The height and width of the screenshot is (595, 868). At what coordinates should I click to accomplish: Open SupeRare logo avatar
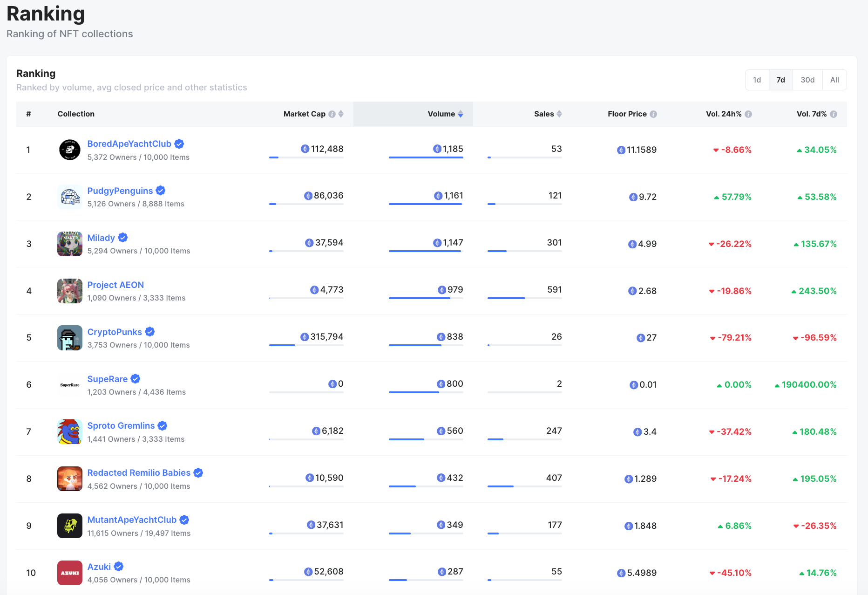[x=70, y=385]
